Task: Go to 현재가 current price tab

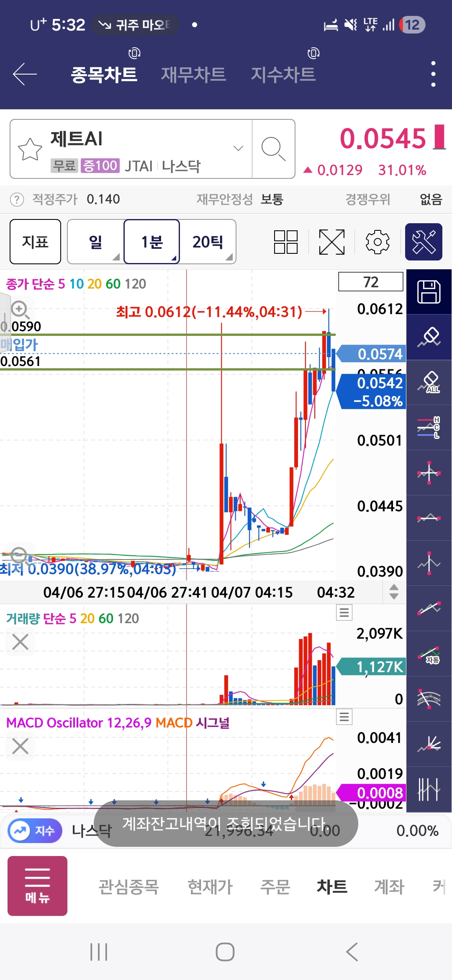Action: click(x=210, y=887)
